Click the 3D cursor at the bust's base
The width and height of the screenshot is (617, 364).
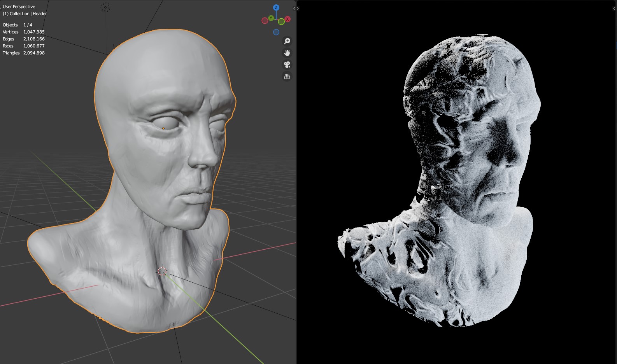[162, 271]
